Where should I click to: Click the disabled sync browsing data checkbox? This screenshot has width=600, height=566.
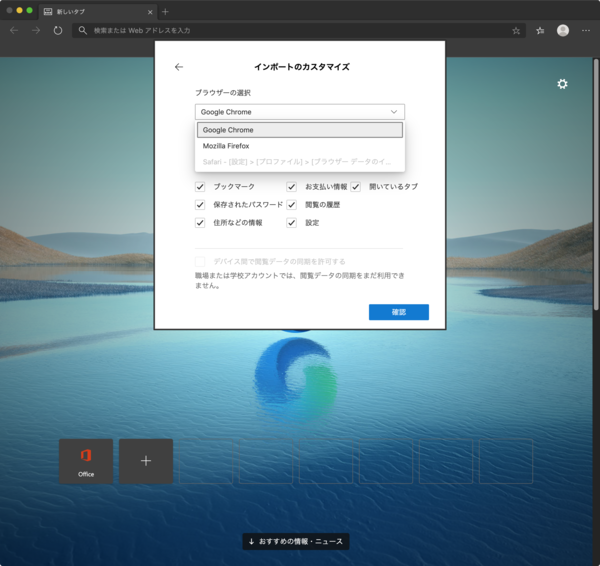click(x=200, y=261)
